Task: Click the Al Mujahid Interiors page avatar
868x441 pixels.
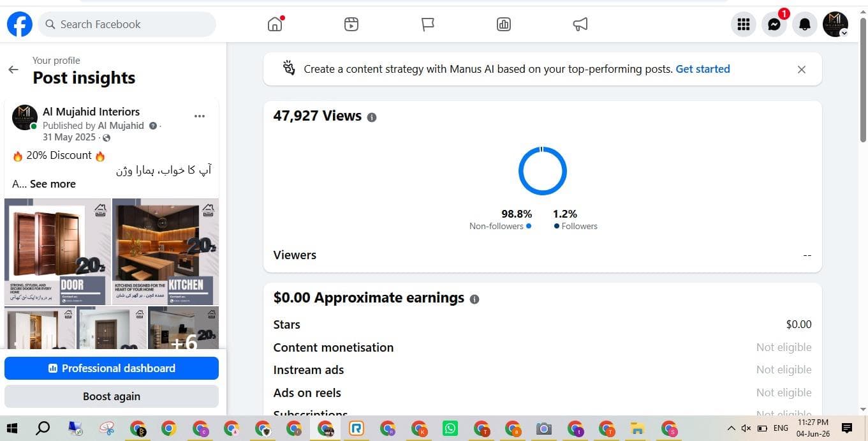Action: [25, 117]
